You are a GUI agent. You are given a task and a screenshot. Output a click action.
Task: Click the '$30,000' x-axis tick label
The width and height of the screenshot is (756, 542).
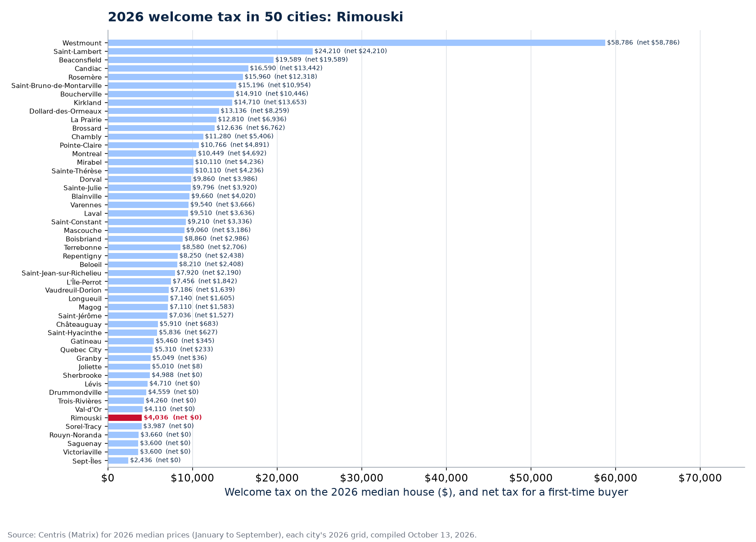[362, 478]
